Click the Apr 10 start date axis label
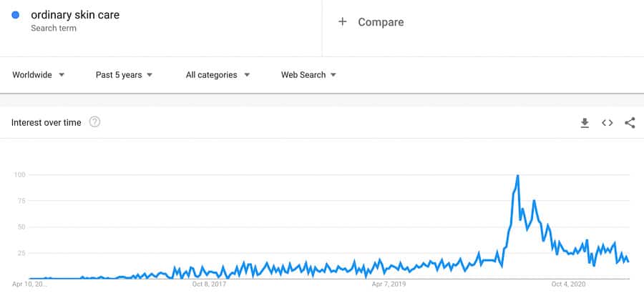Screen dimensions: 644x308 click(x=30, y=284)
